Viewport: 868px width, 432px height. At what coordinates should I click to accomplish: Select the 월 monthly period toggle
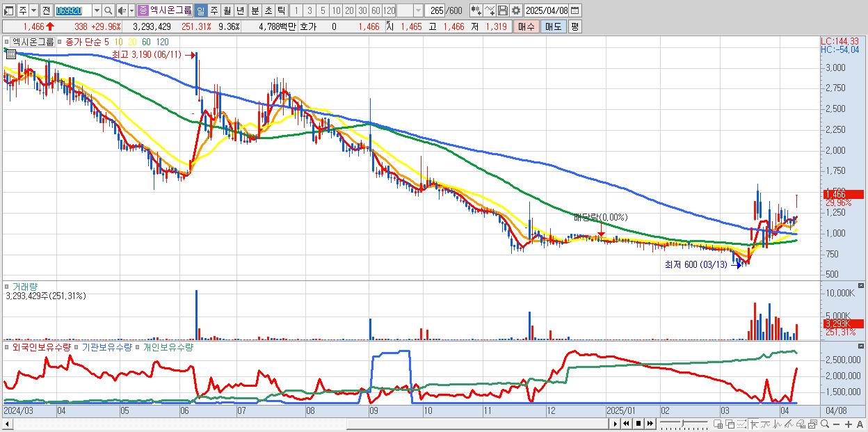click(x=227, y=10)
